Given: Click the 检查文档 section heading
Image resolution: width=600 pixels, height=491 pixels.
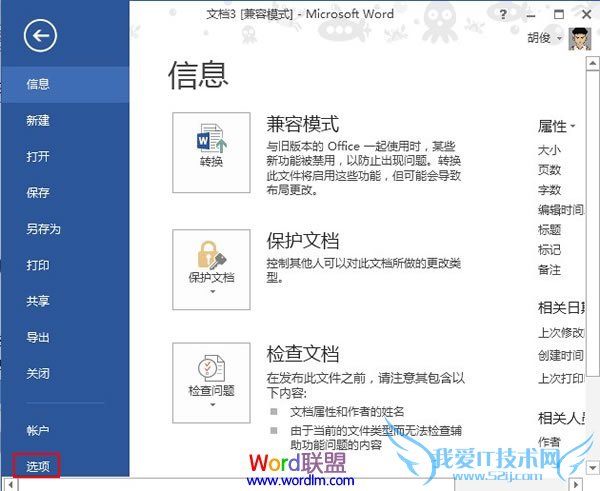Looking at the screenshot, I should 303,354.
